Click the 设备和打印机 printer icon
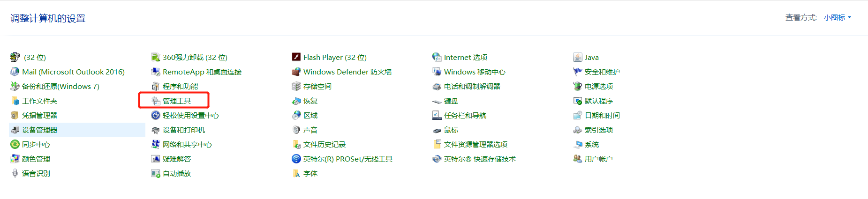The width and height of the screenshot is (868, 199). point(156,130)
